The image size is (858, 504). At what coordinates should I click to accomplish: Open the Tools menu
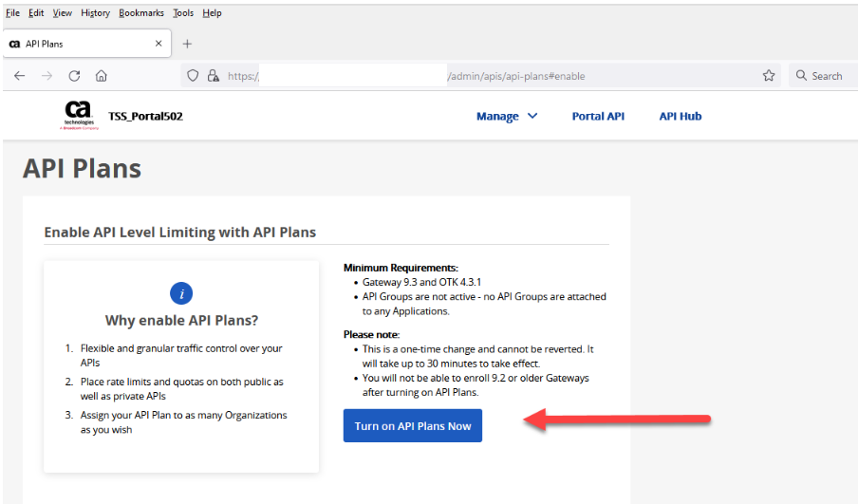point(183,13)
